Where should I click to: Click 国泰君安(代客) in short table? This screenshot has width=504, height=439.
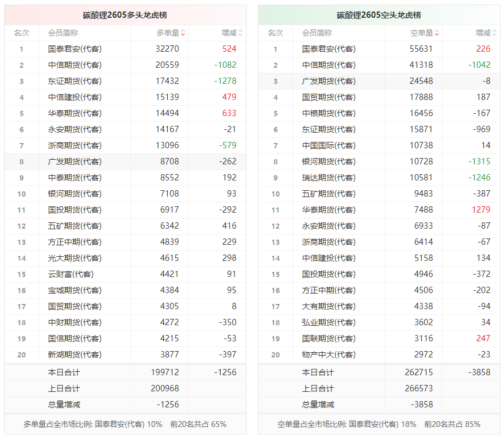[329, 49]
